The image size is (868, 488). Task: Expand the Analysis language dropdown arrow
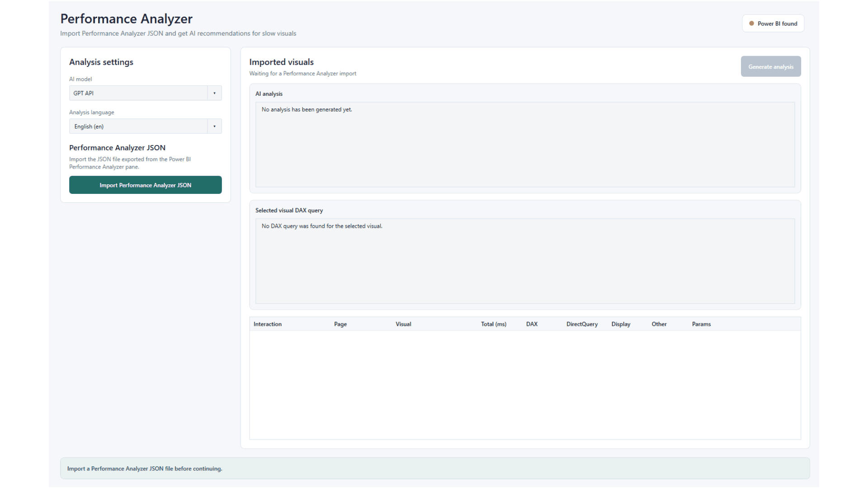point(214,127)
